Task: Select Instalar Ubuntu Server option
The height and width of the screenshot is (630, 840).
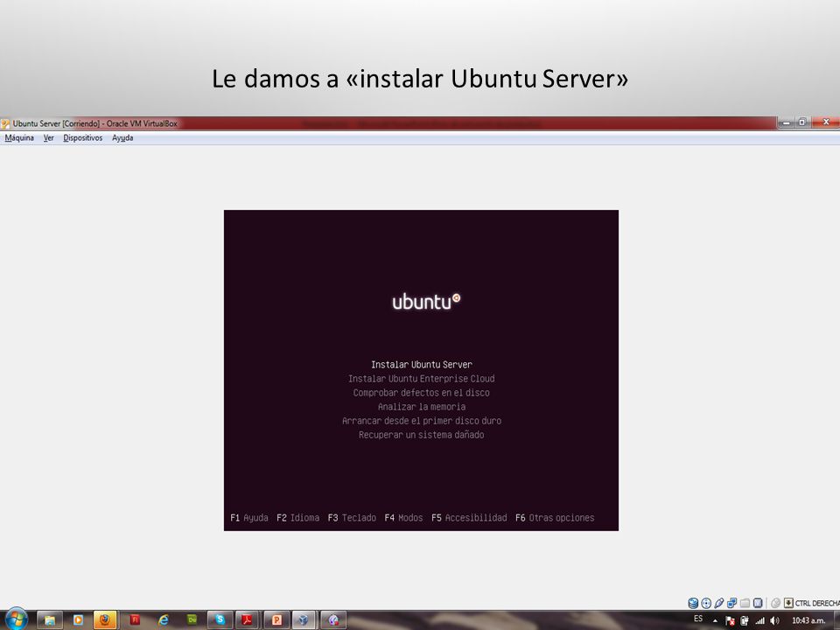Action: 422,364
